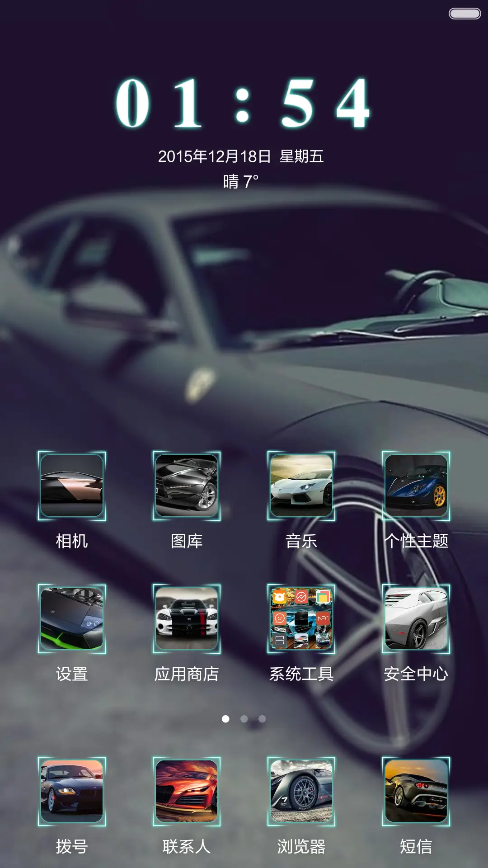Switch to the second home page dot
This screenshot has width=488, height=868.
[244, 719]
